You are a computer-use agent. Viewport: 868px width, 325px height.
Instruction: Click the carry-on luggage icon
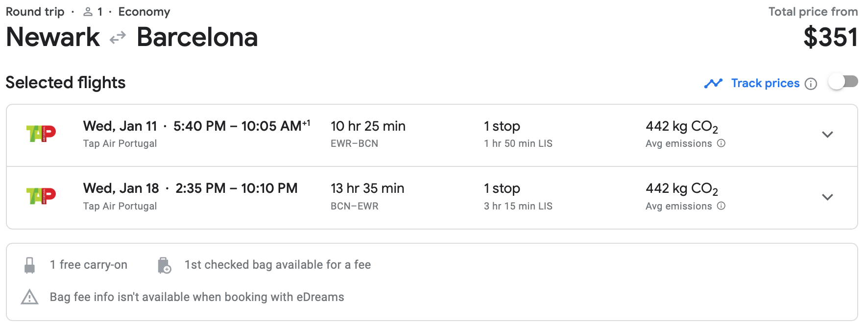point(30,265)
